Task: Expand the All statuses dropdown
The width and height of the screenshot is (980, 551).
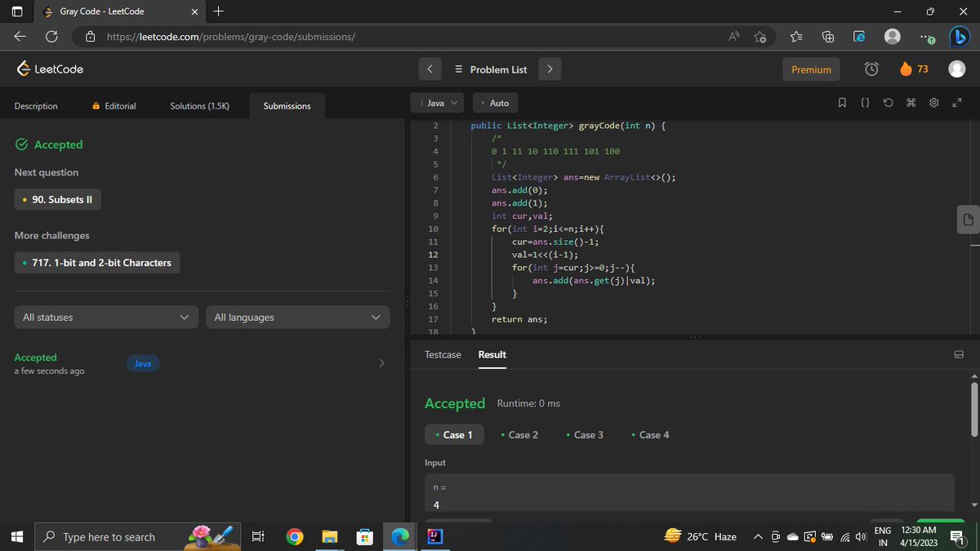Action: tap(106, 318)
